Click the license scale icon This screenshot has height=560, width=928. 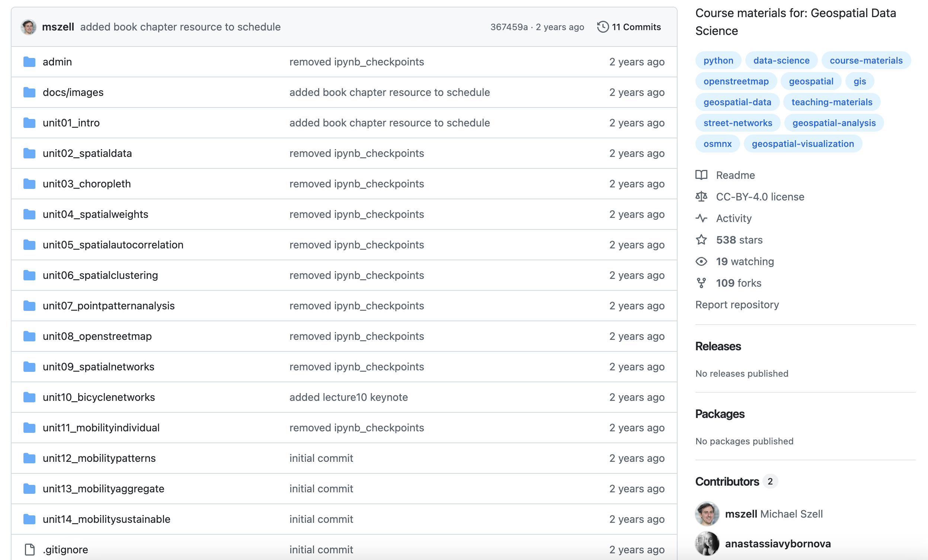pyautogui.click(x=701, y=196)
